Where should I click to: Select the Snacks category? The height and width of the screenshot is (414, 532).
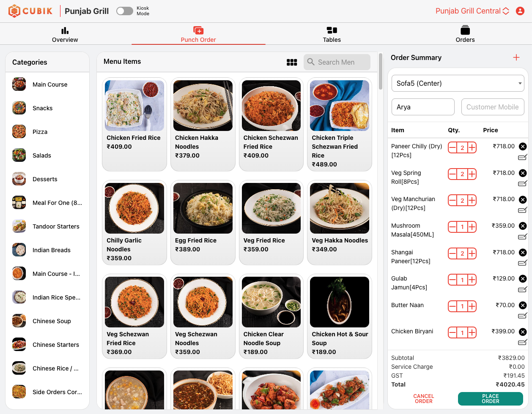pos(47,108)
